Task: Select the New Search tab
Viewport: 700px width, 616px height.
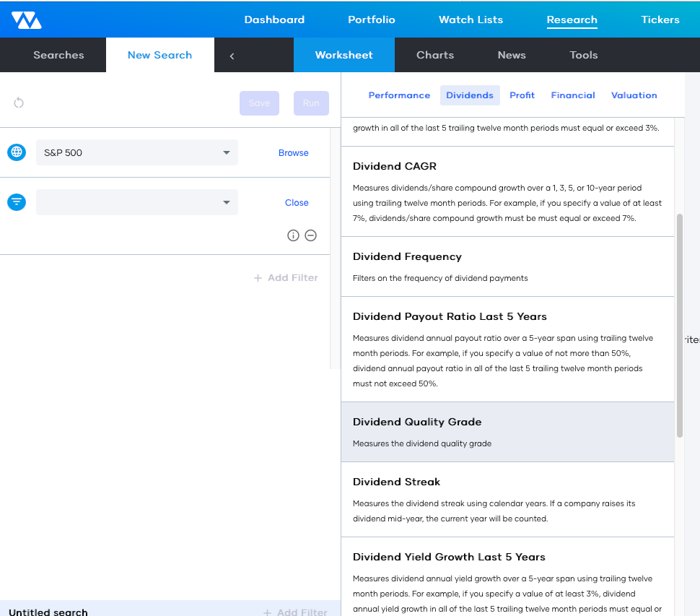Action: 159,55
